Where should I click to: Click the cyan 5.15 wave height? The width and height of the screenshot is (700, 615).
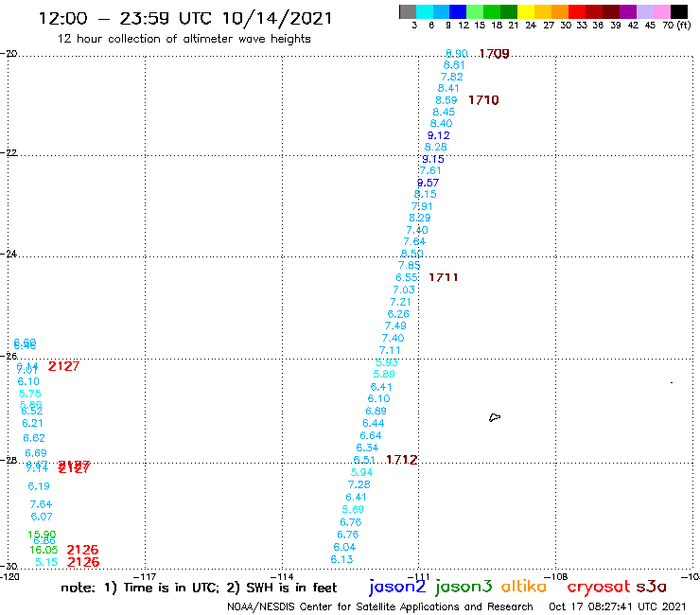click(x=46, y=562)
